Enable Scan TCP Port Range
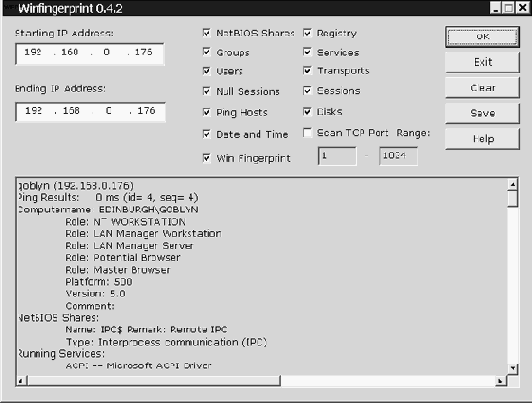 307,133
